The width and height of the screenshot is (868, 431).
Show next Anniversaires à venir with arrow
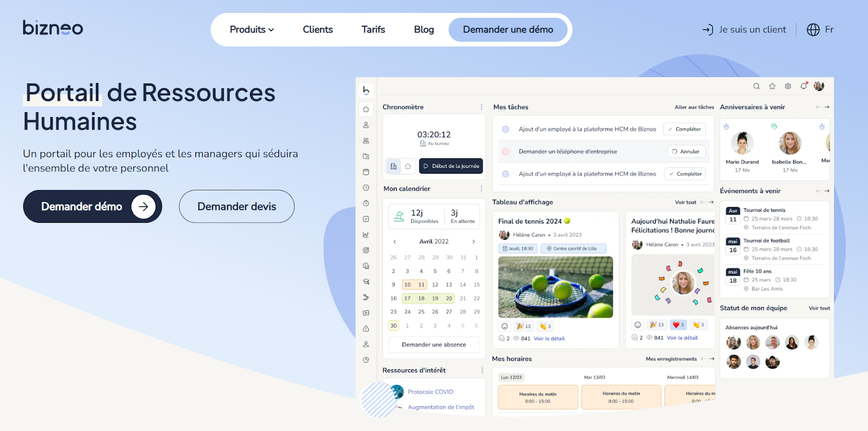(827, 107)
